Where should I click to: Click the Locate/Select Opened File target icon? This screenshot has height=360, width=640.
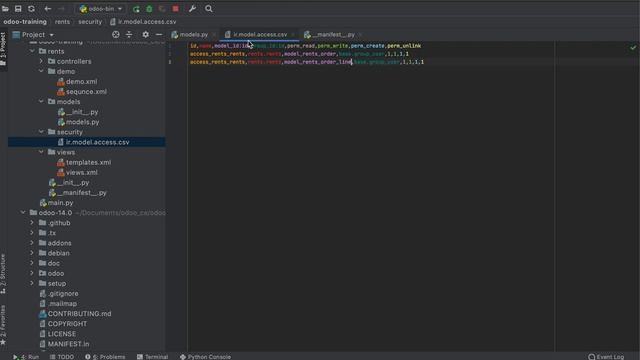click(116, 35)
